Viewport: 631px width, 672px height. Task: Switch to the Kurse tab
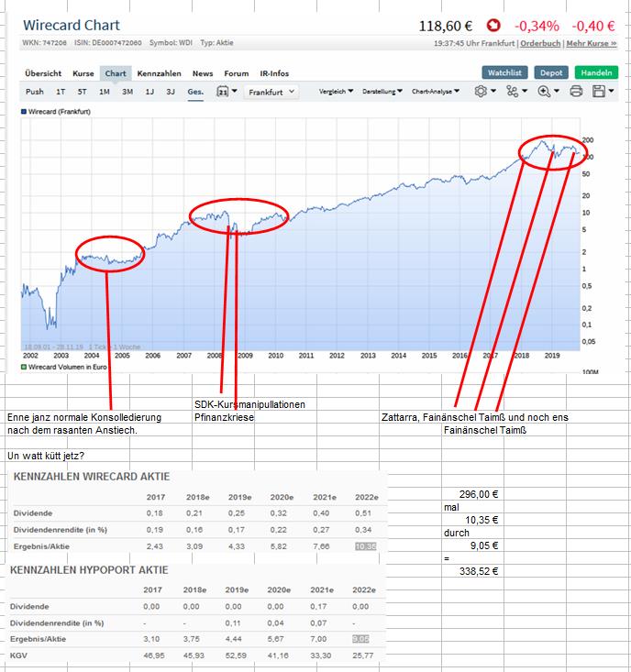(x=83, y=73)
